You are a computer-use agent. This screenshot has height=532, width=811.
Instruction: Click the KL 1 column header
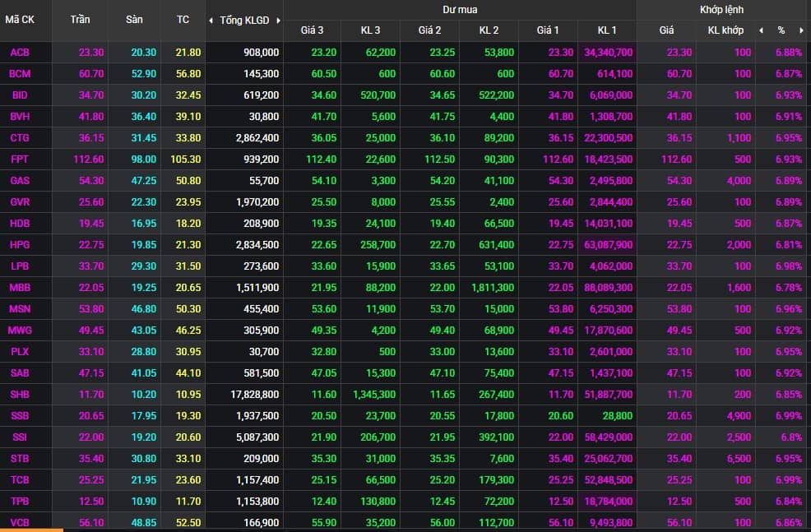click(607, 30)
